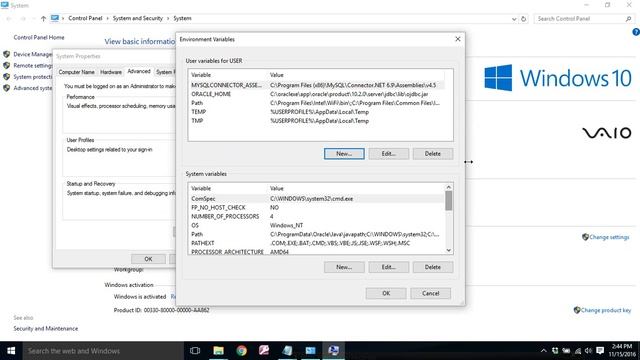Select NUMBER_OF_PROCESSORS system variable

click(x=316, y=216)
